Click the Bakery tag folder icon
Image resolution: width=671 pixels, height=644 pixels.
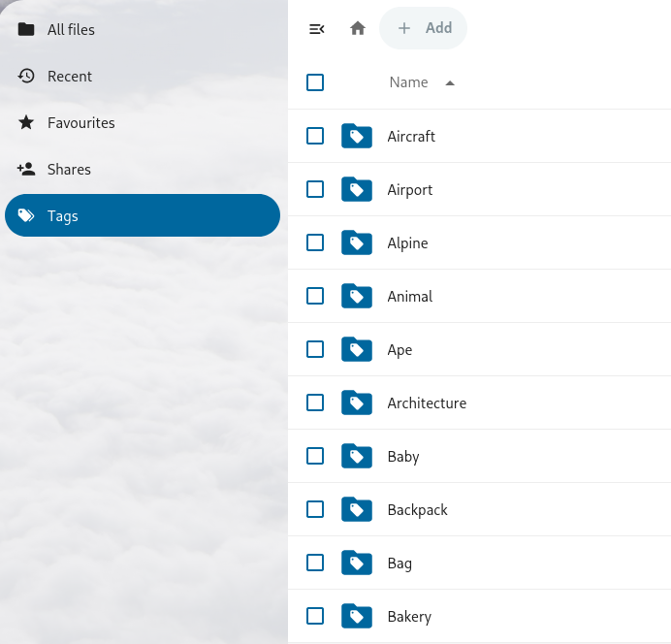[x=357, y=617]
